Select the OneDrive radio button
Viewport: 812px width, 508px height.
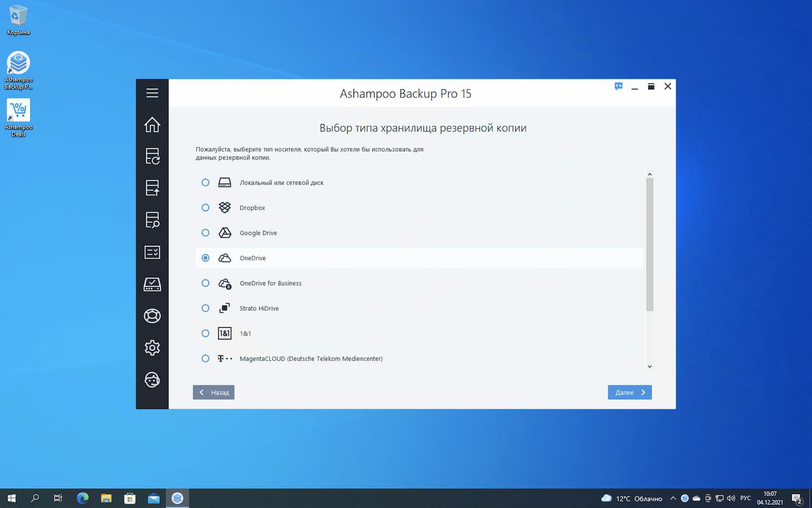pos(205,258)
